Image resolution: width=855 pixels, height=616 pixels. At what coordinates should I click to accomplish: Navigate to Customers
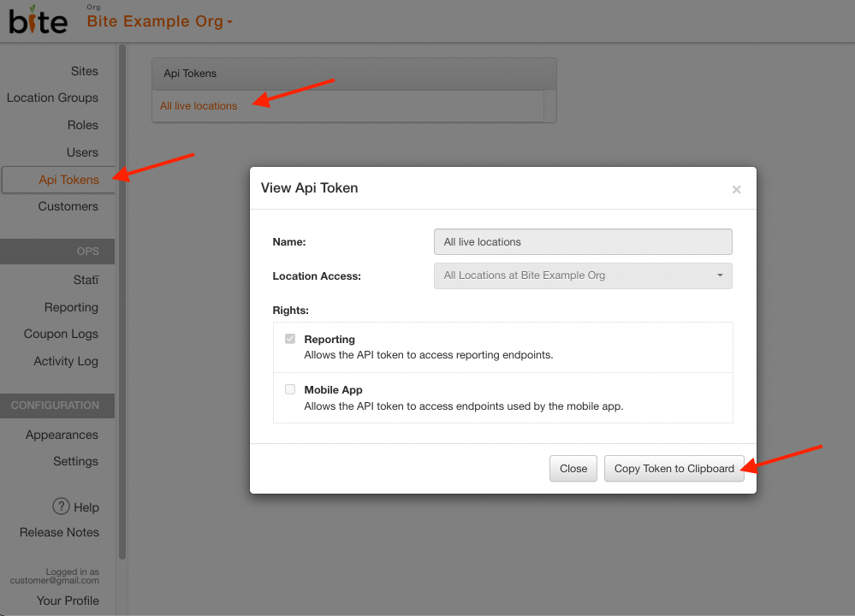[68, 206]
